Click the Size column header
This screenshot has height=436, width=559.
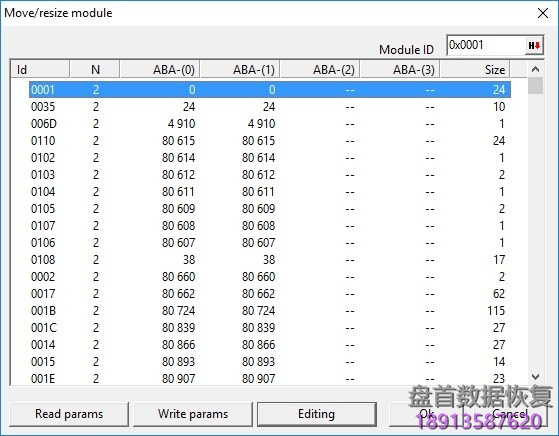coord(475,70)
